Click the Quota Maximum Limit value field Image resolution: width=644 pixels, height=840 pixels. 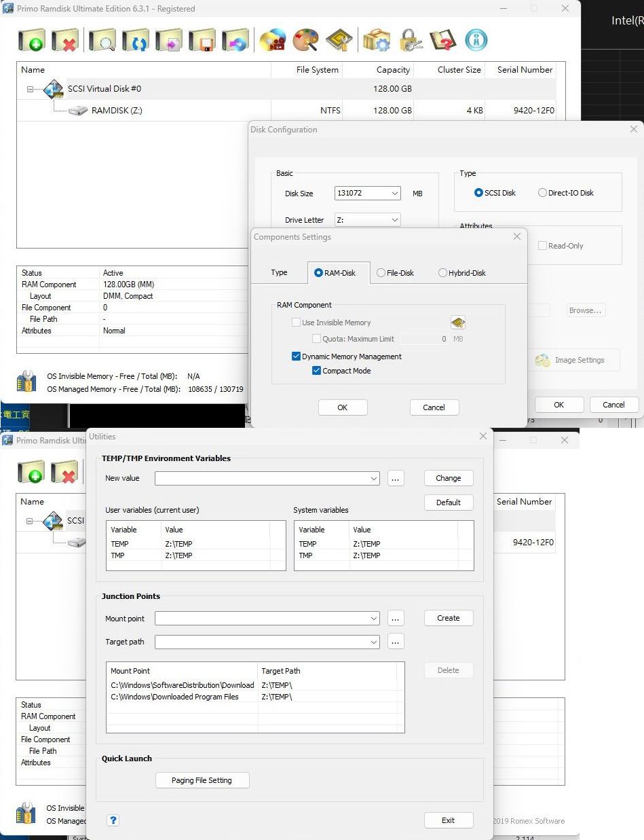click(x=425, y=339)
